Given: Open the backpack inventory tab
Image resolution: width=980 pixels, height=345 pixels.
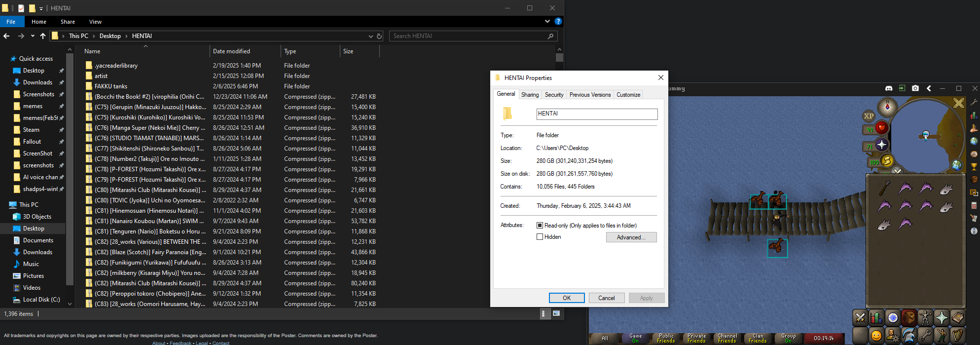Looking at the screenshot, I should [x=909, y=317].
